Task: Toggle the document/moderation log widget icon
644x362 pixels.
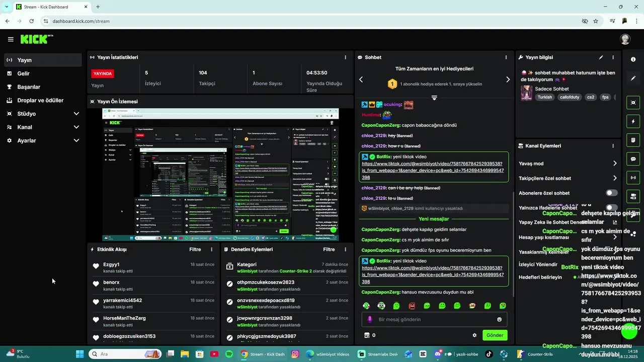Action: click(633, 140)
